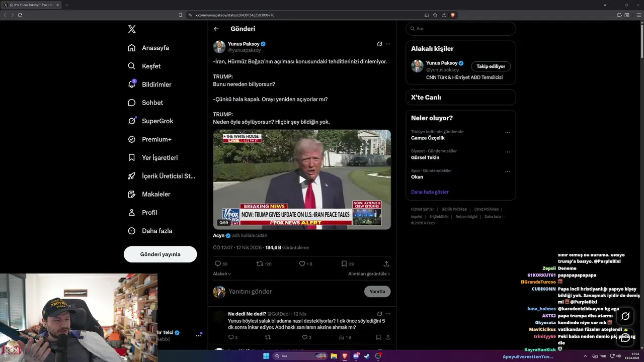Open floating Grok button
The width and height of the screenshot is (644, 362).
[x=625, y=316]
